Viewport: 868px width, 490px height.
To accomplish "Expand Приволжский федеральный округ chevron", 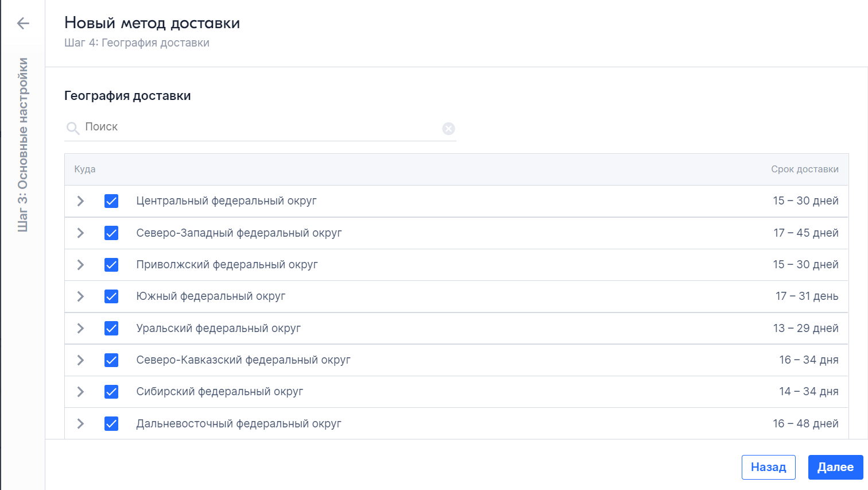I will coord(80,265).
